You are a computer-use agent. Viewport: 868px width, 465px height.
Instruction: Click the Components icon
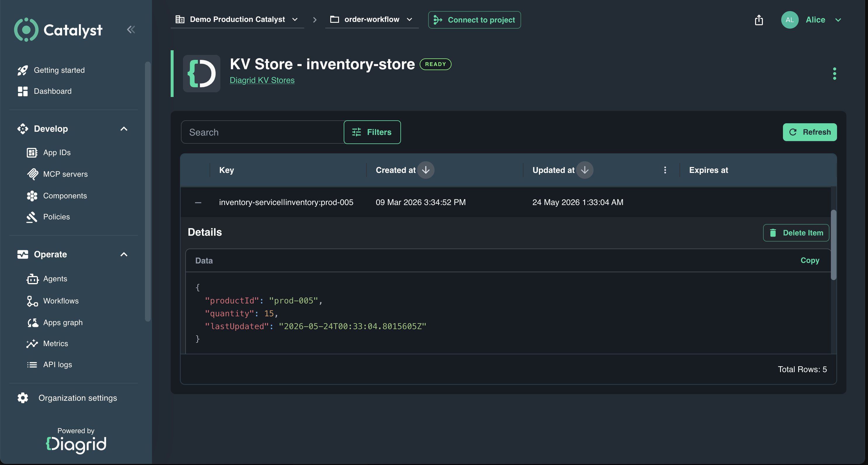pos(32,196)
